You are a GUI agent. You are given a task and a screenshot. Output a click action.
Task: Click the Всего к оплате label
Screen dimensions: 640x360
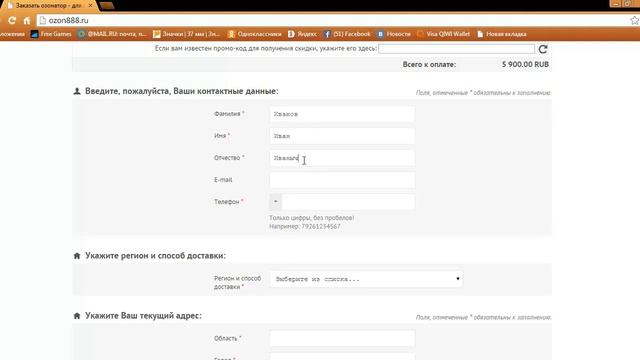click(x=429, y=64)
